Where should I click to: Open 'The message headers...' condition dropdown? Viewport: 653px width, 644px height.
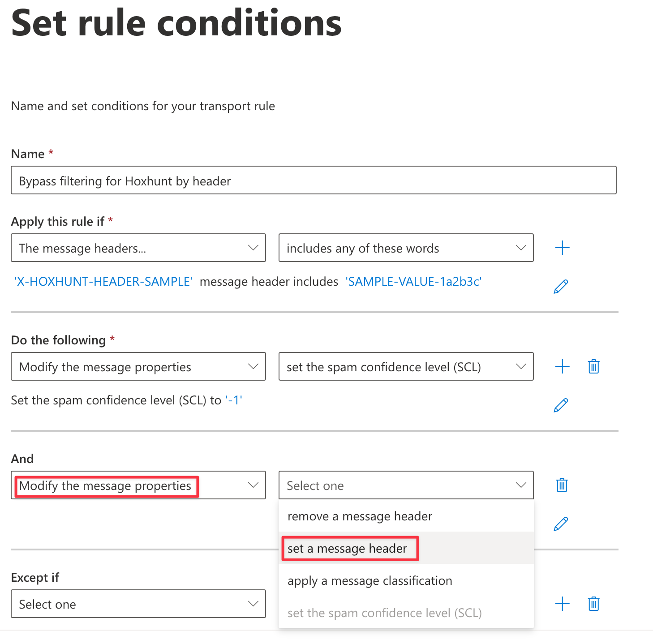(x=138, y=248)
